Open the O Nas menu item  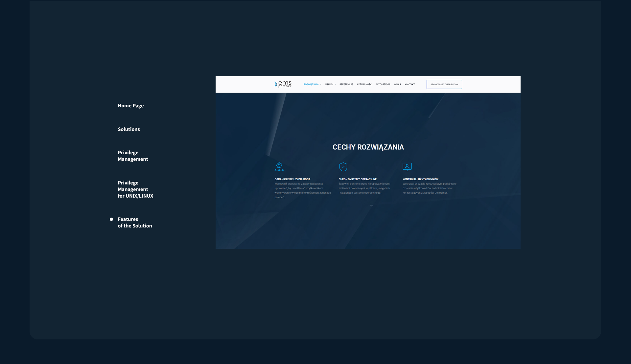pos(397,85)
